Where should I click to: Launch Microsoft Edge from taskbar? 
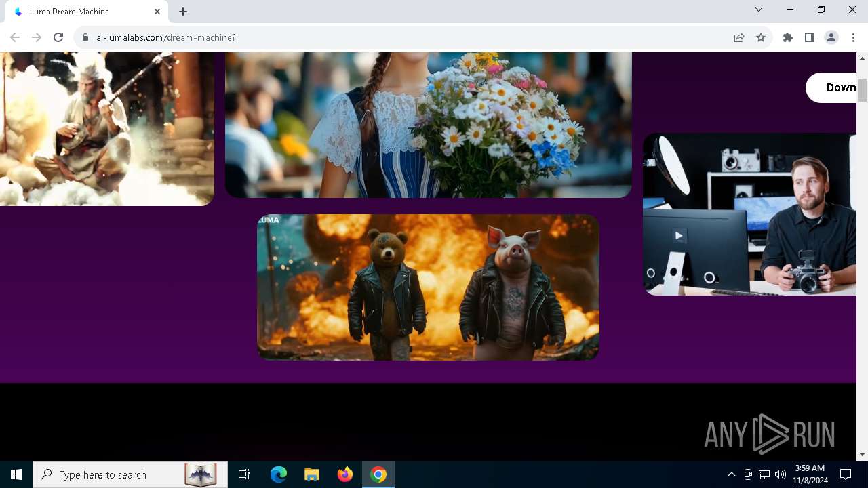[279, 474]
